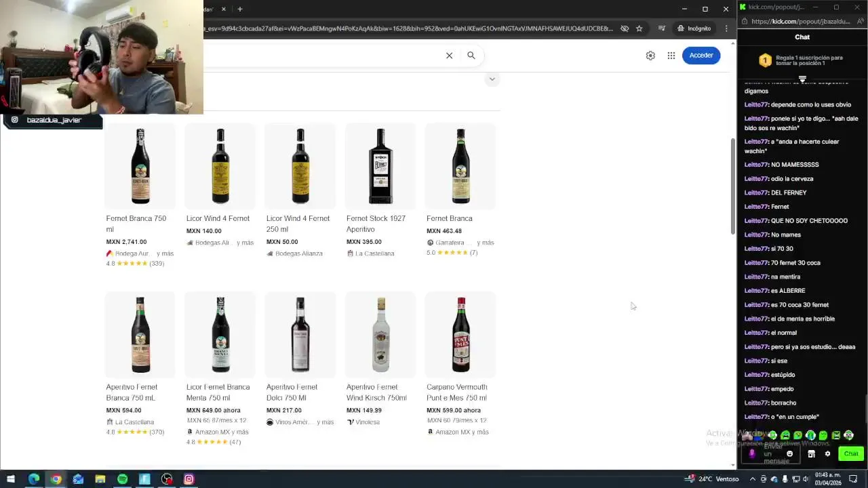Open a new Chrome tab with plus

click(x=240, y=9)
